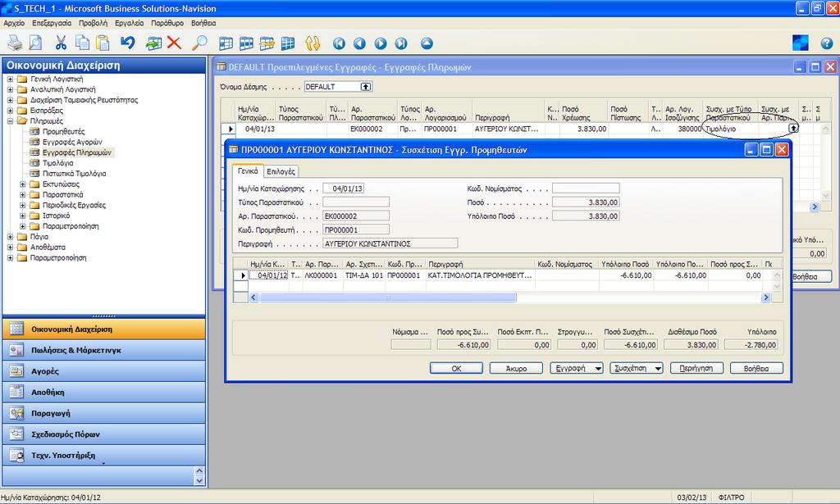The image size is (840, 504).
Task: Click the Help question mark icon
Action: [x=827, y=43]
